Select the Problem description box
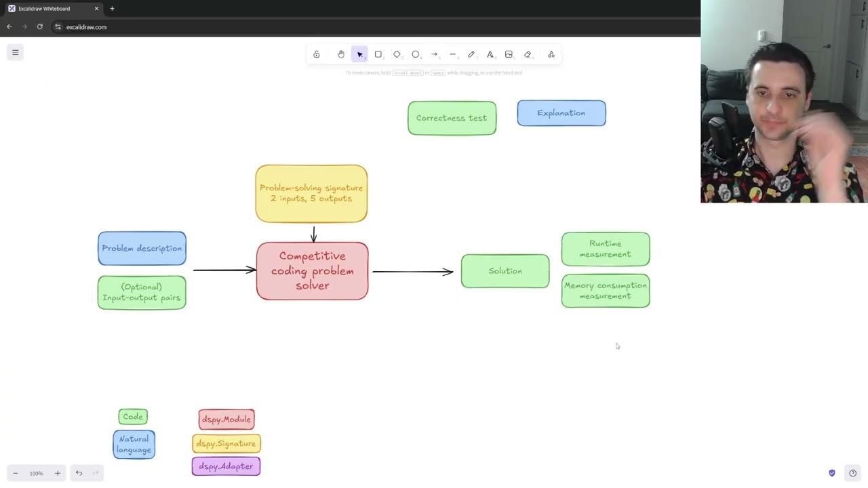 (x=142, y=248)
